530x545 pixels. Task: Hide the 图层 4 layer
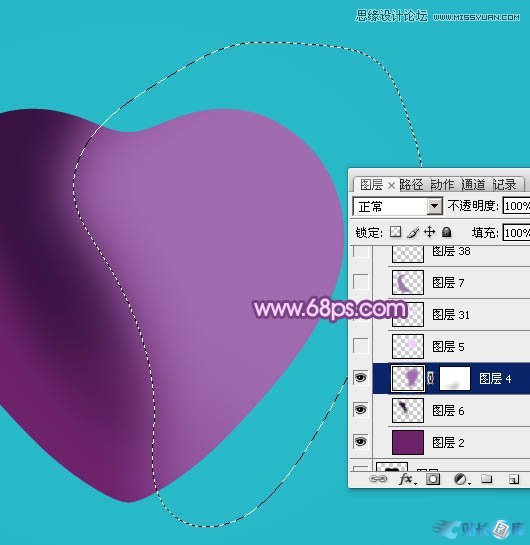(x=360, y=378)
